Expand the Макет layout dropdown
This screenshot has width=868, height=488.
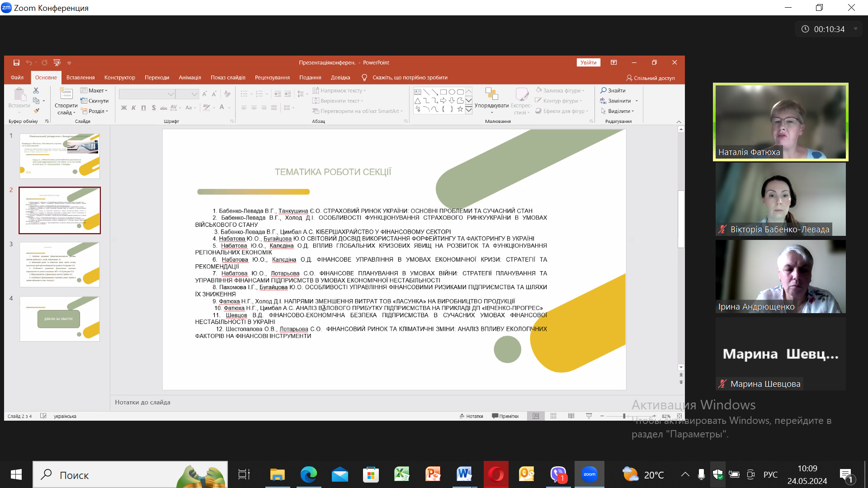pyautogui.click(x=106, y=91)
